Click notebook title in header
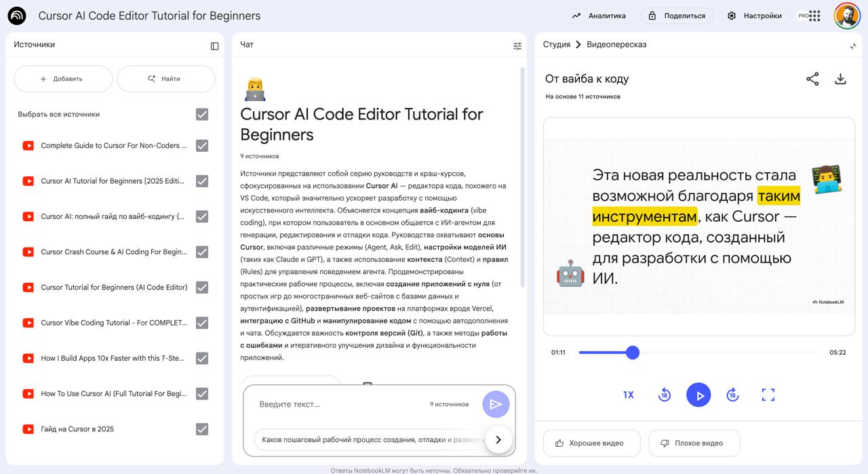The height and width of the screenshot is (474, 868). click(x=149, y=16)
